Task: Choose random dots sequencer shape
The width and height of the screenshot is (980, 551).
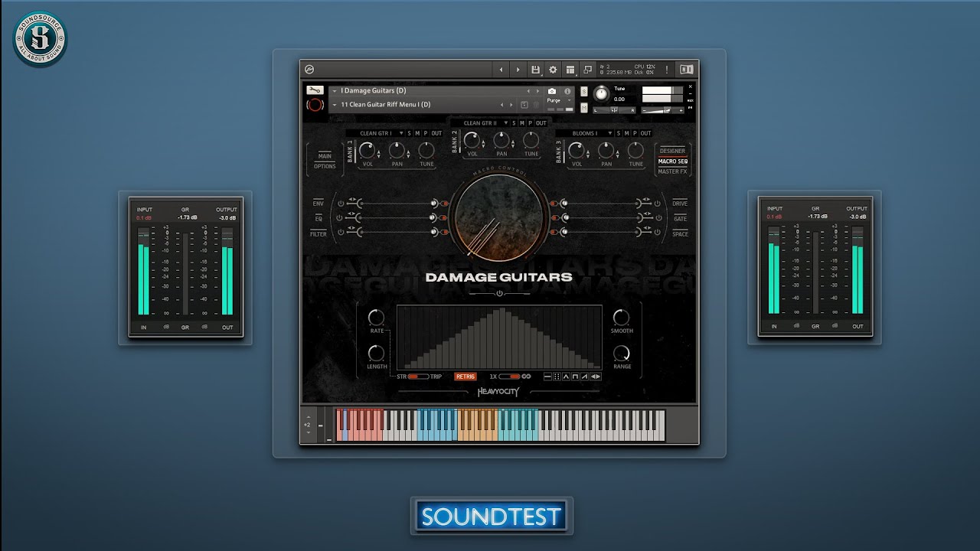Action: coord(557,377)
